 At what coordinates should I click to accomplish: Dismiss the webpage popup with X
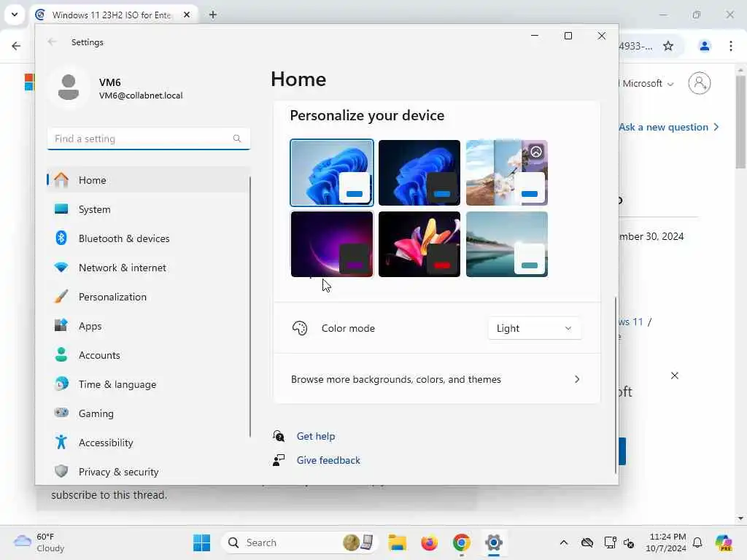[x=675, y=376]
